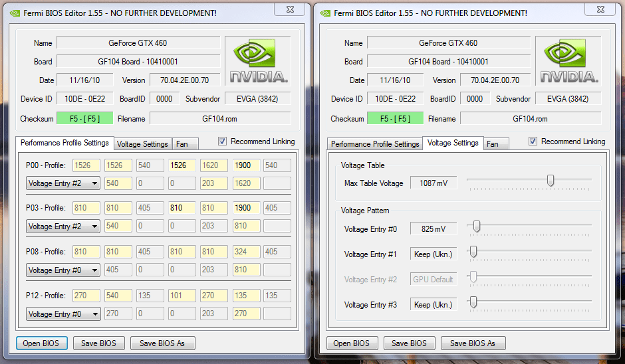Click the NVIDIA logo in left window
Image resolution: width=625 pixels, height=364 pixels.
[x=258, y=60]
